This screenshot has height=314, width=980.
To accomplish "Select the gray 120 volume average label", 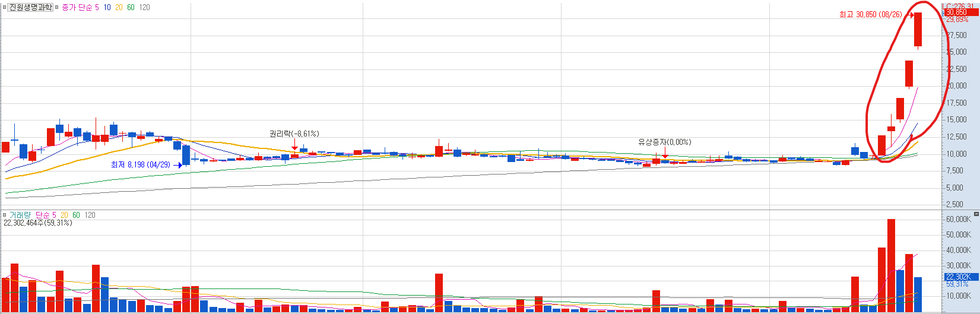I will pyautogui.click(x=90, y=215).
